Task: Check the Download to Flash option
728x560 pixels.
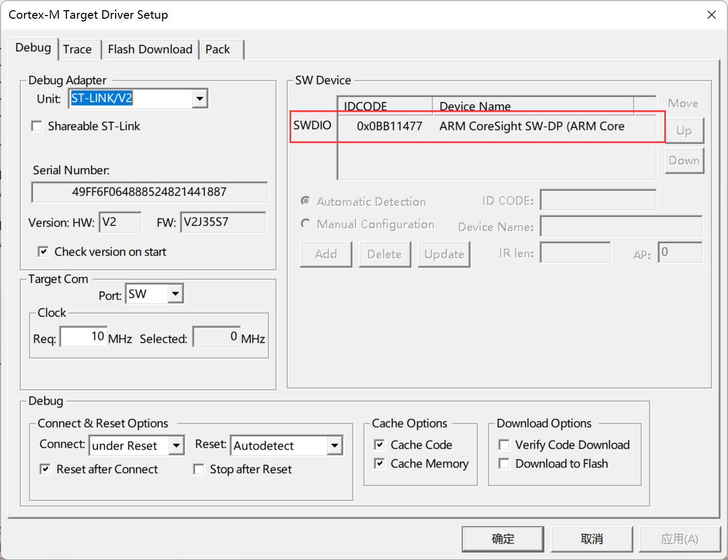Action: coord(504,464)
